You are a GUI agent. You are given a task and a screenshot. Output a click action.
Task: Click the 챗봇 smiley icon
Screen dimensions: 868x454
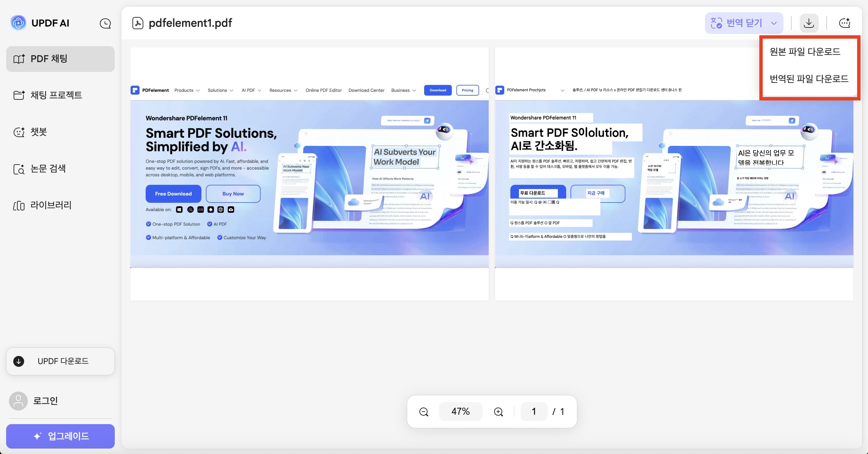click(x=19, y=132)
